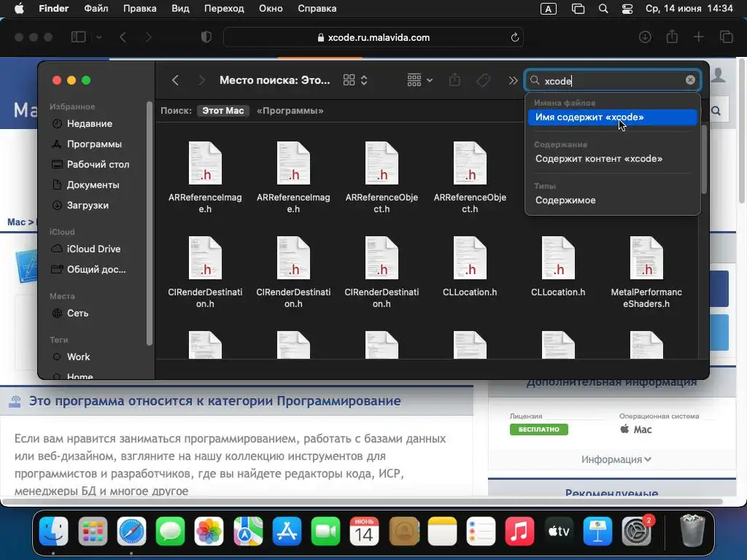Show Safari tab overview
The image size is (747, 560).
(726, 36)
